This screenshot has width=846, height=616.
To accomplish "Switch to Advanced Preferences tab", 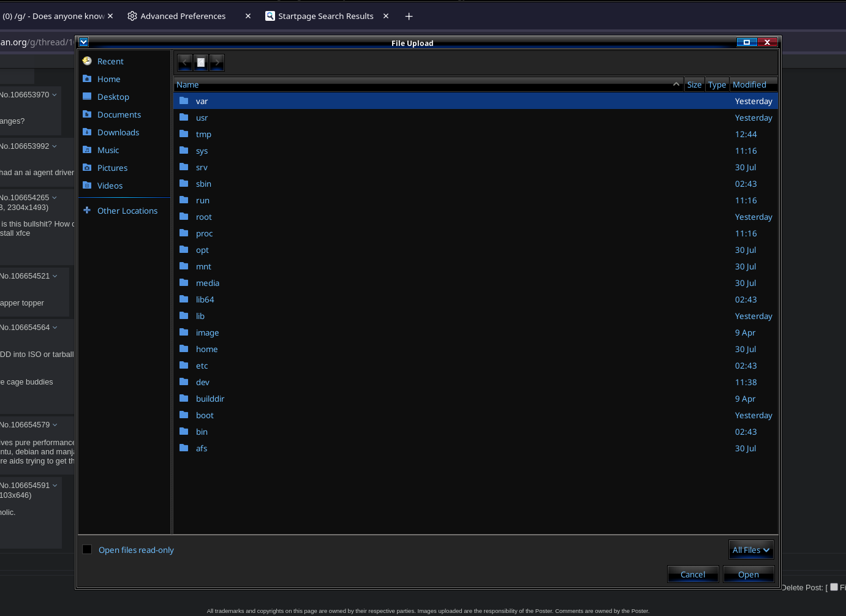I will (x=183, y=16).
